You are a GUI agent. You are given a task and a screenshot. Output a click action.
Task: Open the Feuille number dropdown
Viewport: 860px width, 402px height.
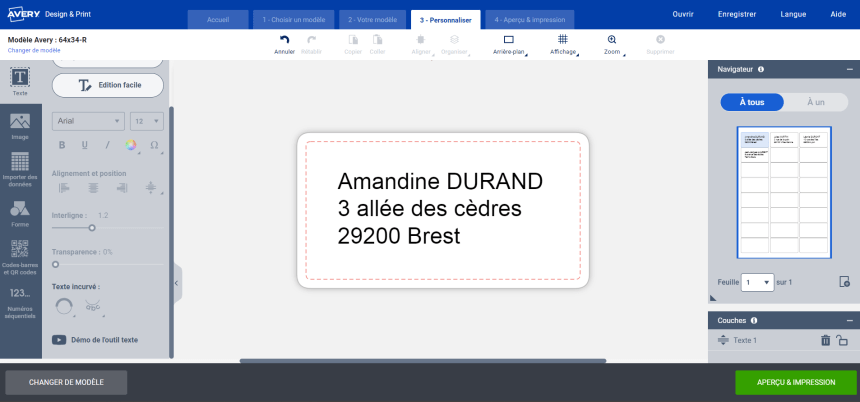coord(757,282)
